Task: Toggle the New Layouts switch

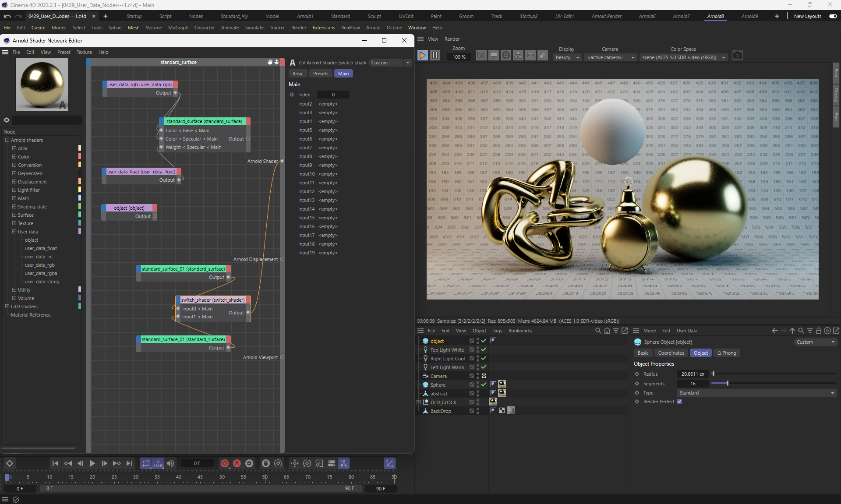Action: coord(833,16)
